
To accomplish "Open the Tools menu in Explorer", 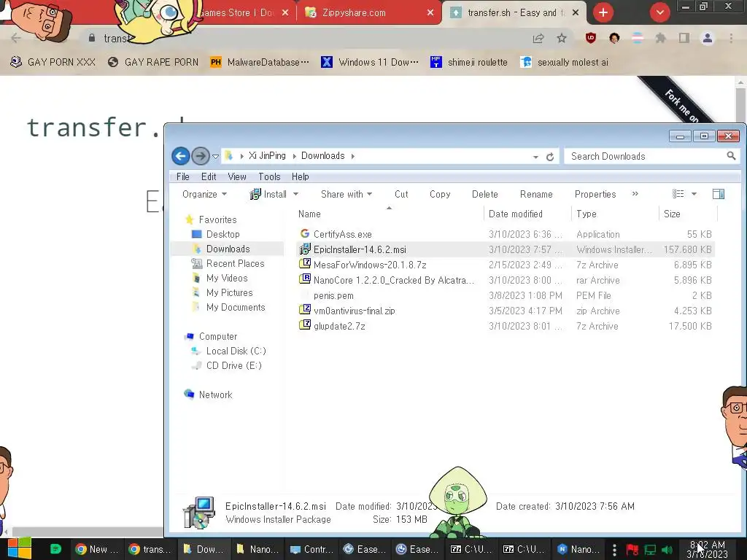I will click(x=269, y=176).
